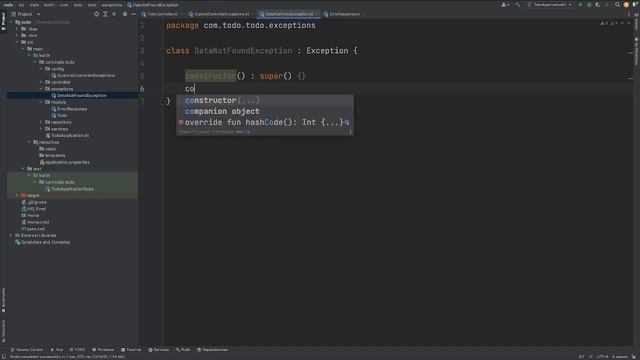The width and height of the screenshot is (640, 360).
Task: Select TodoApplication.kt file in tree
Action: pos(69,136)
